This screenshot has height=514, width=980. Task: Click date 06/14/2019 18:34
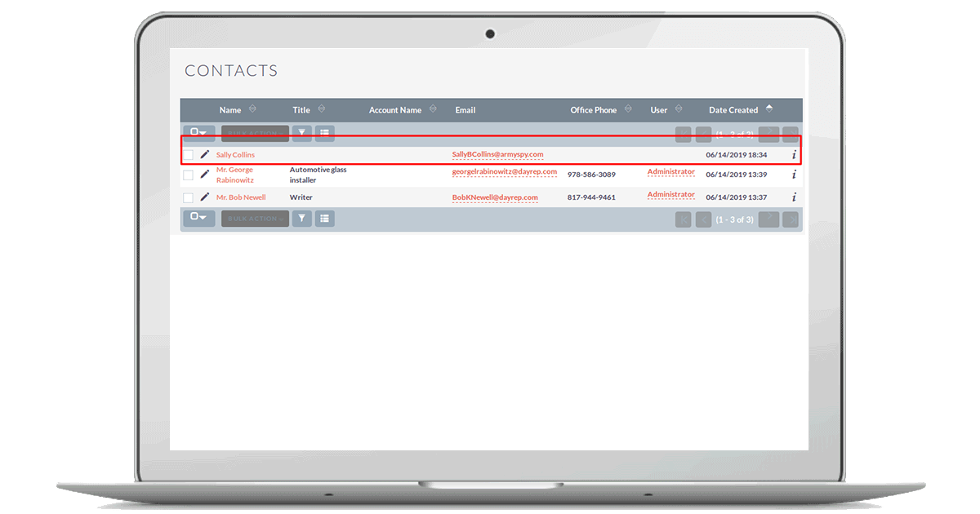pyautogui.click(x=737, y=155)
